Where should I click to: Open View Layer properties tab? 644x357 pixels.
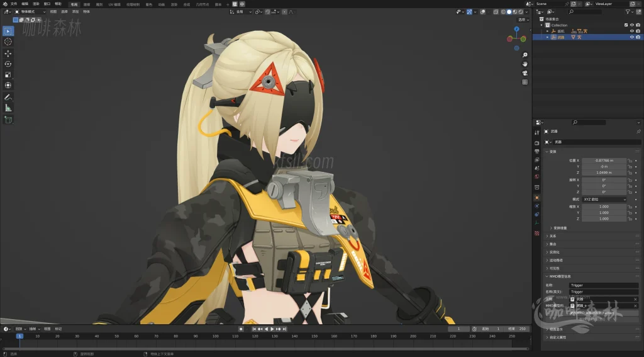tap(537, 159)
